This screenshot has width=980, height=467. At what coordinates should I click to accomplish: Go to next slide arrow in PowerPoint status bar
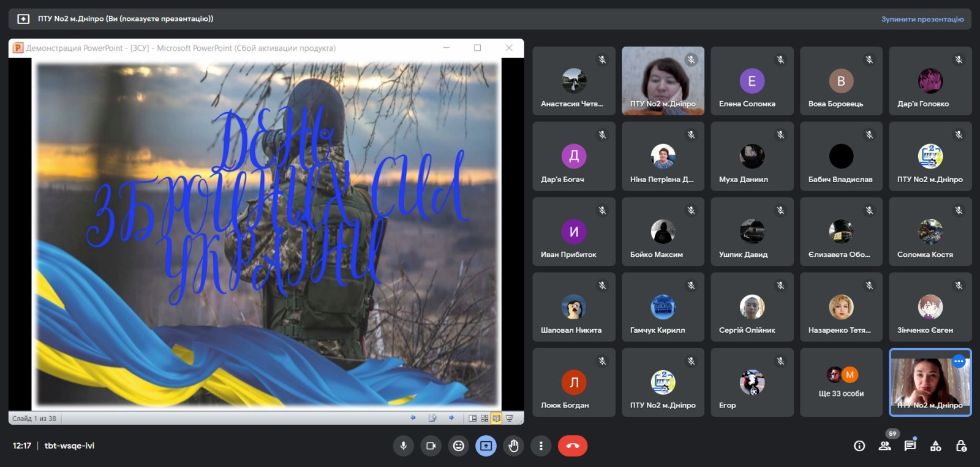pos(451,418)
